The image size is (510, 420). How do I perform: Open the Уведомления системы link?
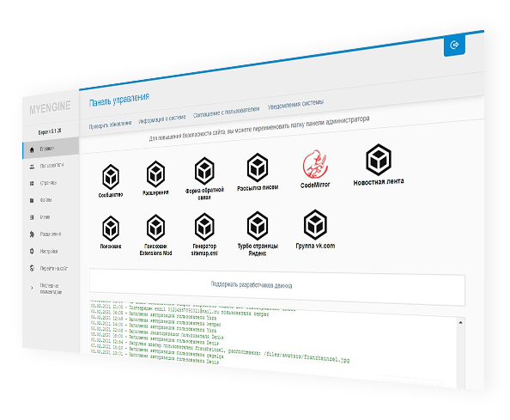click(x=295, y=104)
